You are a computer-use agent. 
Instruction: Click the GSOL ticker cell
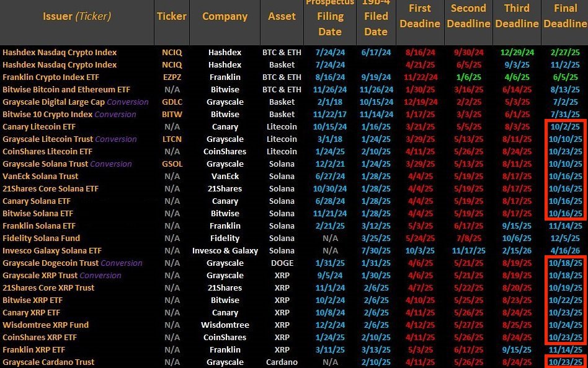(x=172, y=164)
